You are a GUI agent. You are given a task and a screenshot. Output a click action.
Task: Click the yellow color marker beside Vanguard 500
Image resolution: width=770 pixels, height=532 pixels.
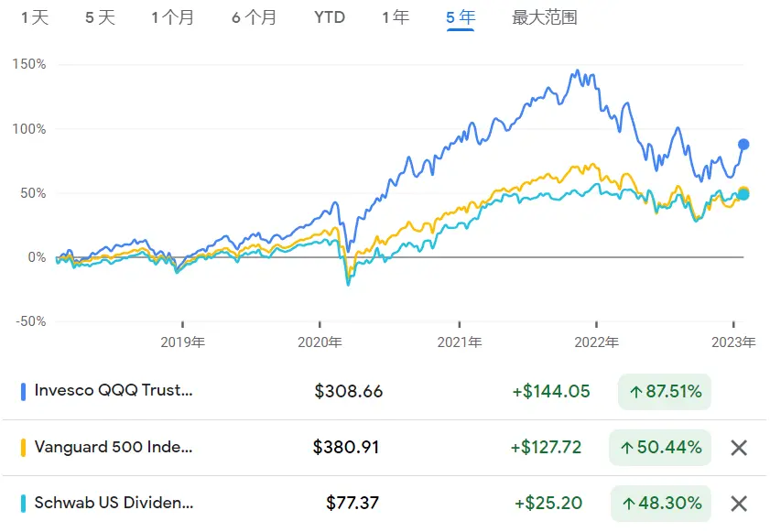[23, 448]
